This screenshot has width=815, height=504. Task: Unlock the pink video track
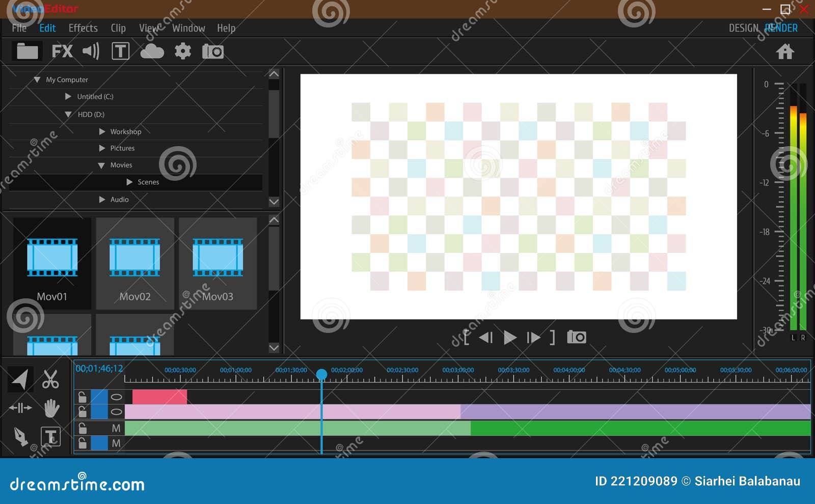tap(83, 411)
